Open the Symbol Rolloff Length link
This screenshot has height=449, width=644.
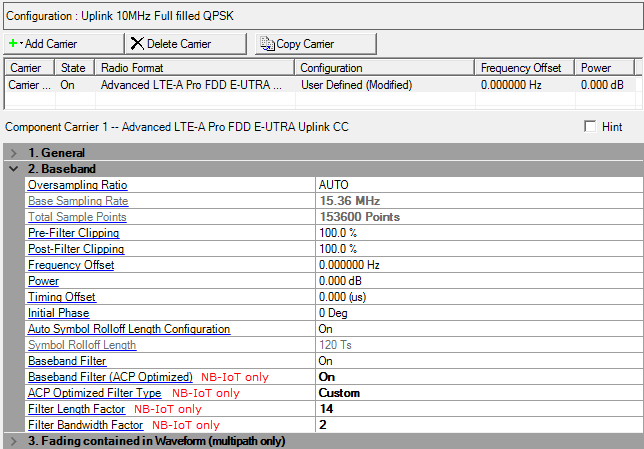coord(82,345)
